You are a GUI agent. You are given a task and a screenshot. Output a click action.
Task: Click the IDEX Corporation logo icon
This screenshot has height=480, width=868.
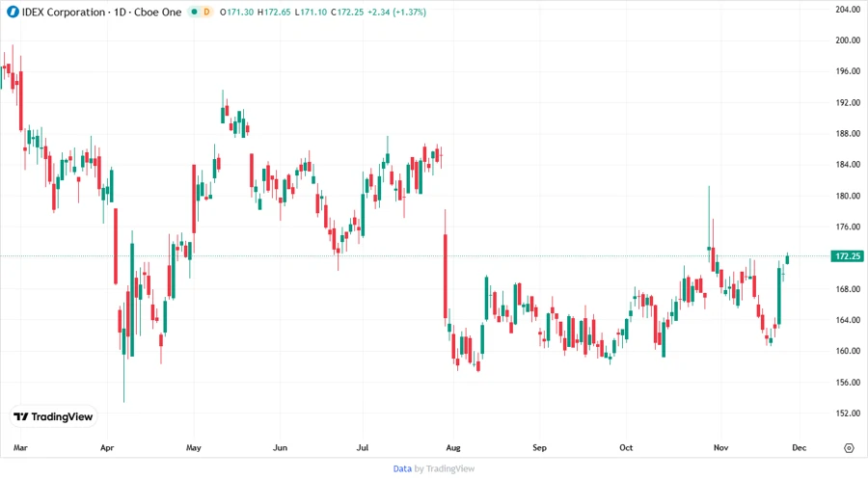tap(13, 13)
